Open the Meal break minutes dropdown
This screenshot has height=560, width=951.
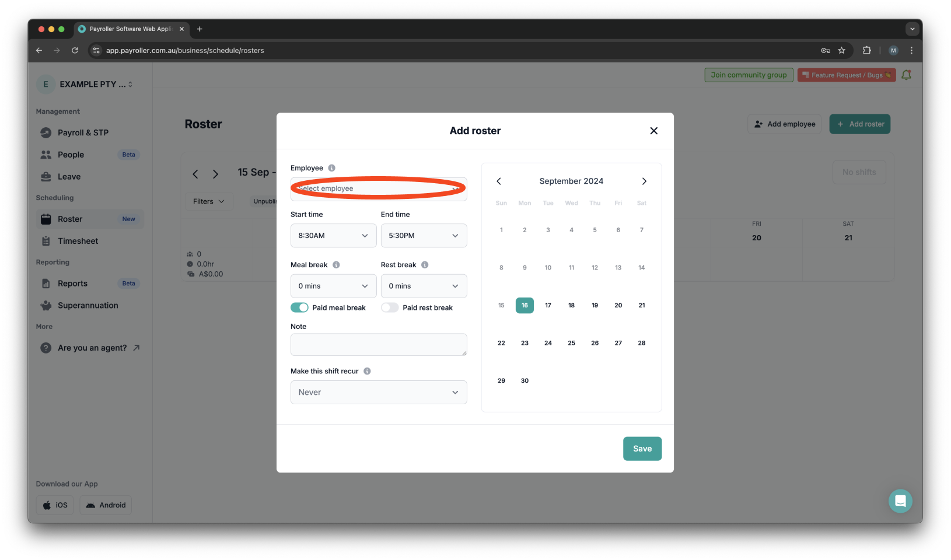pyautogui.click(x=333, y=286)
